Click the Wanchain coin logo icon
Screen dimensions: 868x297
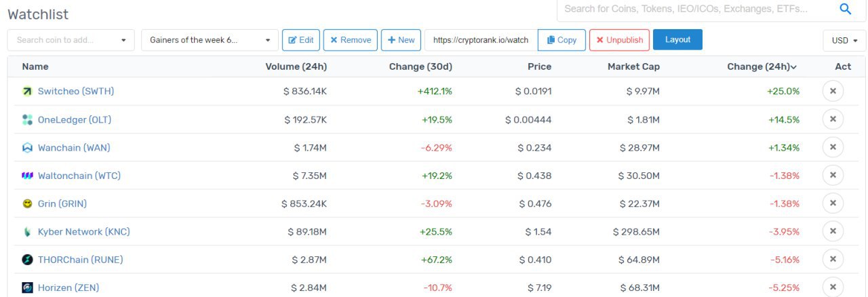pos(27,148)
